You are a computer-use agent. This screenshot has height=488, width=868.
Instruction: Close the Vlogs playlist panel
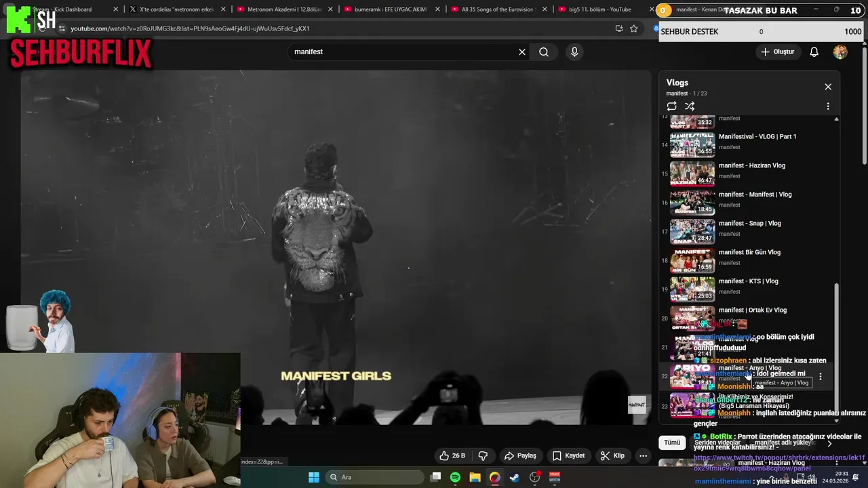pyautogui.click(x=828, y=87)
